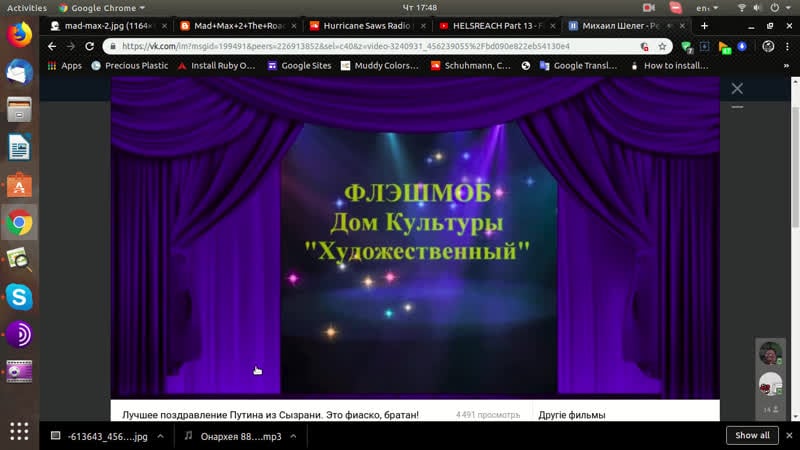The width and height of the screenshot is (800, 450).
Task: Switch to the HELSREACH Part 13 tab
Action: [497, 26]
